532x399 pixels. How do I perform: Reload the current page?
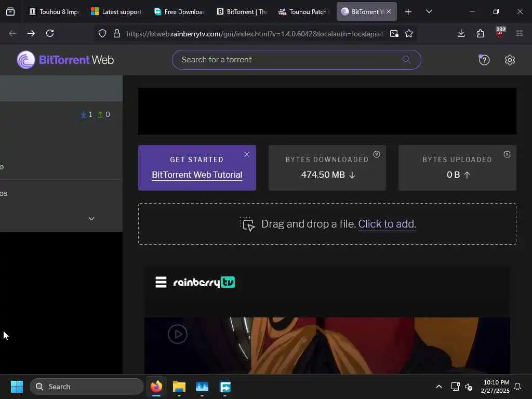click(50, 34)
